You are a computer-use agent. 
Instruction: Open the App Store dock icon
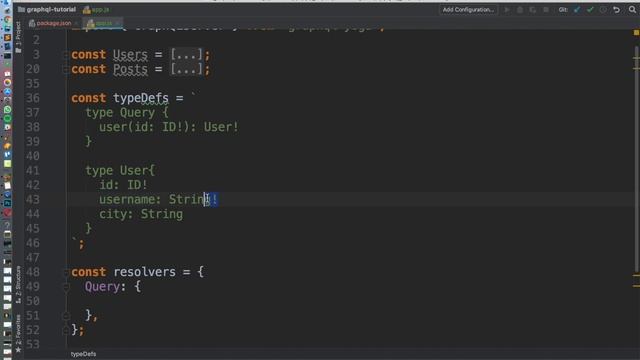pyautogui.click(x=7, y=91)
